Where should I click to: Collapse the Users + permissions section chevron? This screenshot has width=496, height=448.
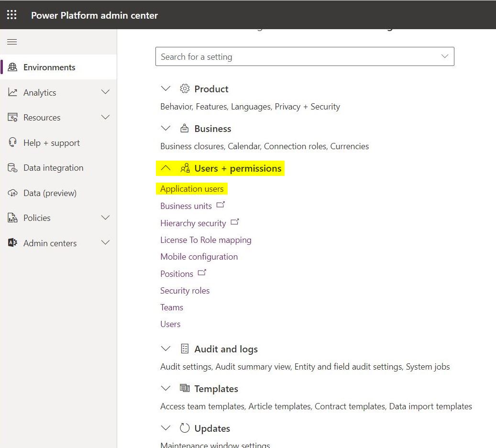[166, 168]
